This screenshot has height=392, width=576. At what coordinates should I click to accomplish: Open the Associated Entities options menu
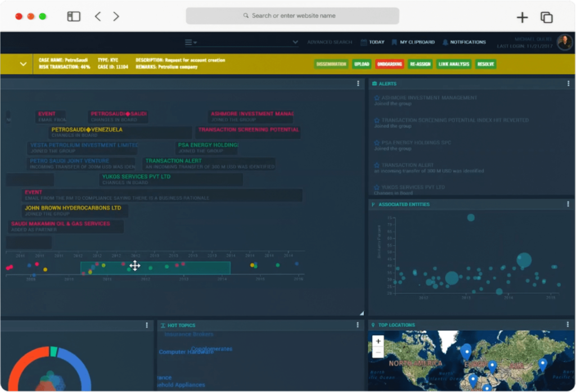(x=568, y=204)
